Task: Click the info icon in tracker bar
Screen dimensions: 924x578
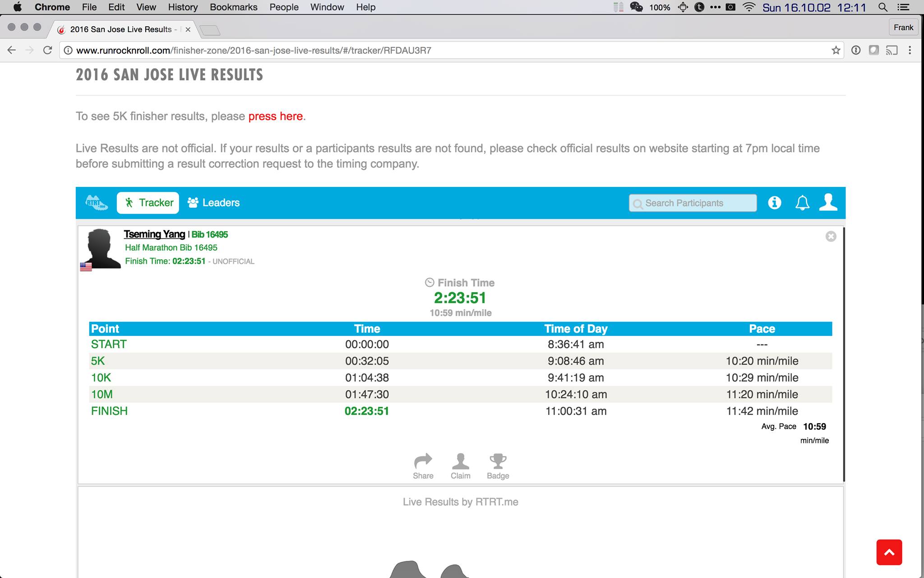Action: point(774,203)
